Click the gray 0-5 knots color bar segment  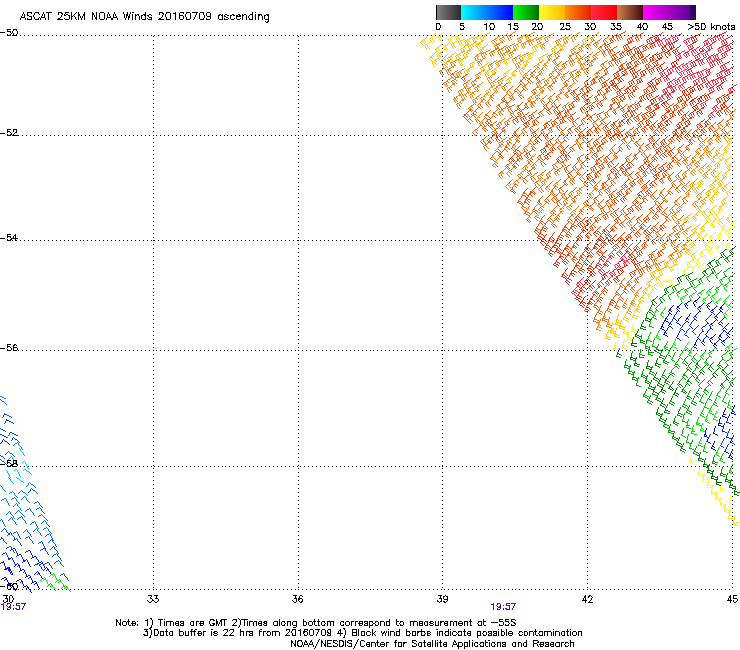click(448, 12)
